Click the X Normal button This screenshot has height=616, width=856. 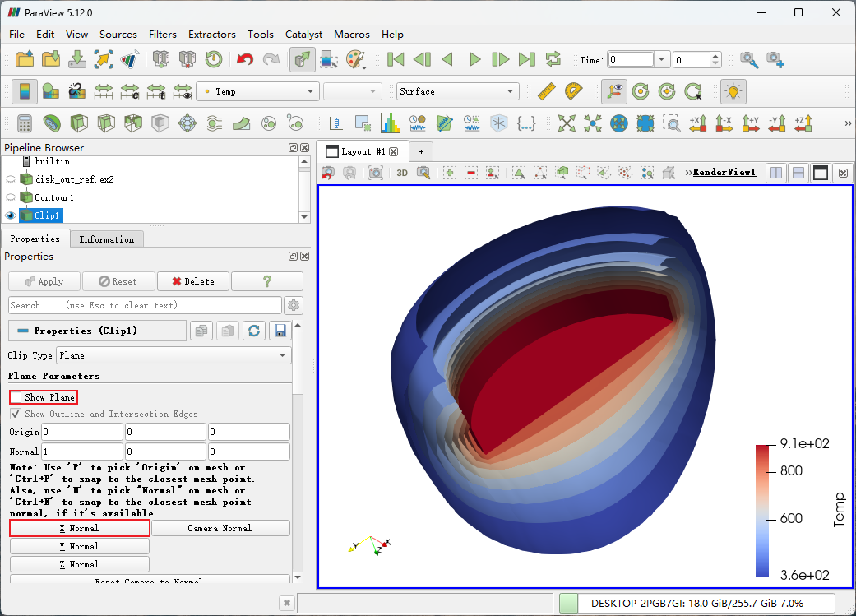[x=80, y=528]
